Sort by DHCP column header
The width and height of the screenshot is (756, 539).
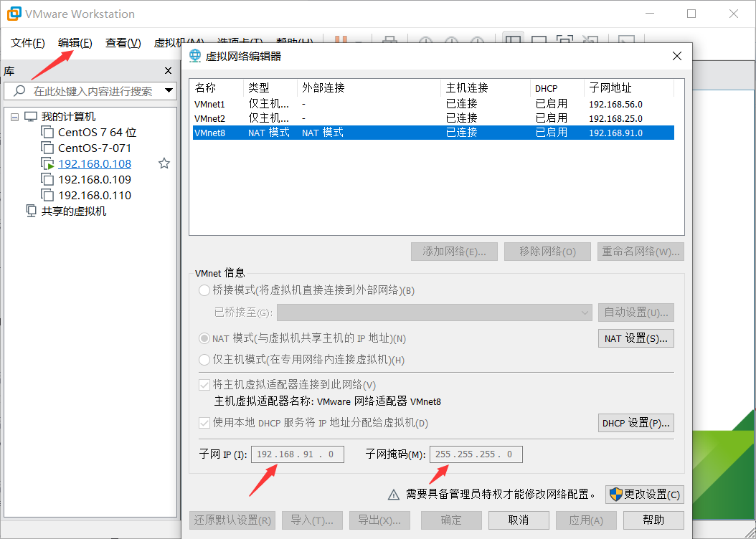click(557, 87)
